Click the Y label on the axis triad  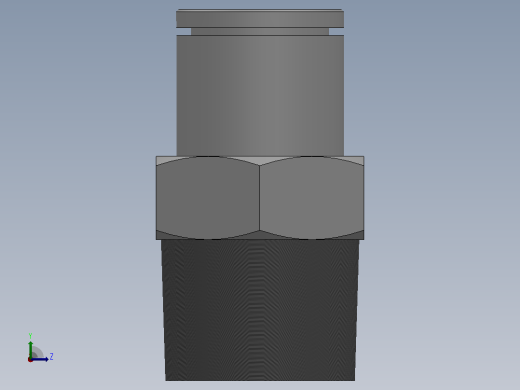pyautogui.click(x=30, y=336)
